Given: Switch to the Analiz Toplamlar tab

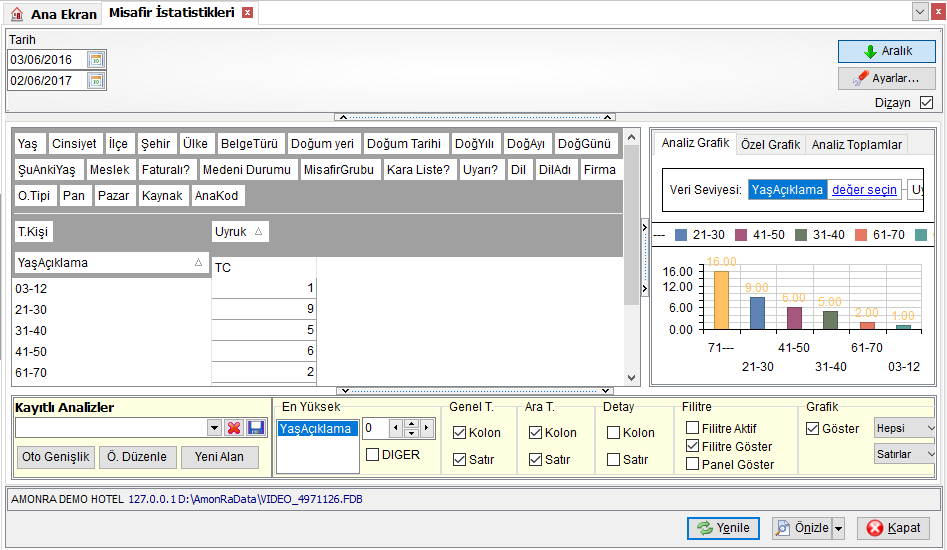Looking at the screenshot, I should click(856, 144).
